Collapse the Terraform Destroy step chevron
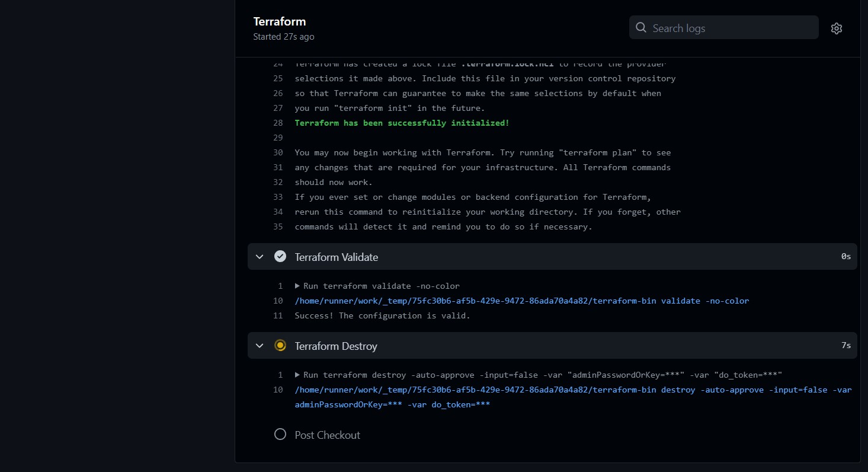 tap(260, 346)
